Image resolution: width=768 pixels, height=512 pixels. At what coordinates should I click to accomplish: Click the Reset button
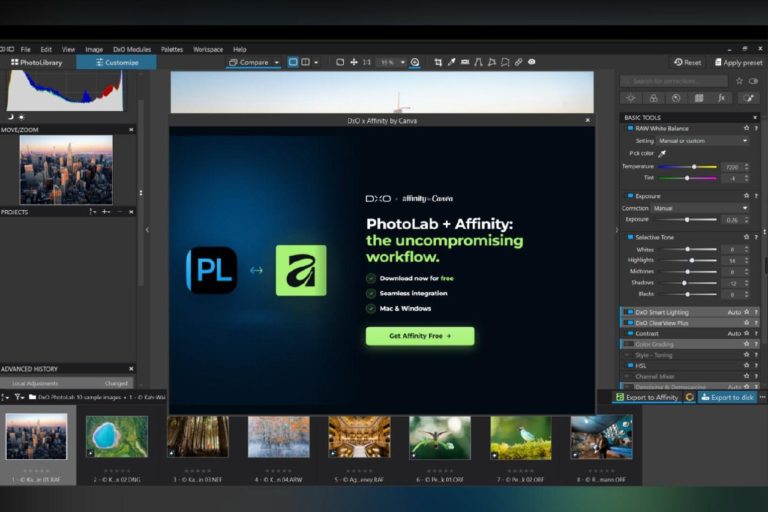[x=688, y=62]
